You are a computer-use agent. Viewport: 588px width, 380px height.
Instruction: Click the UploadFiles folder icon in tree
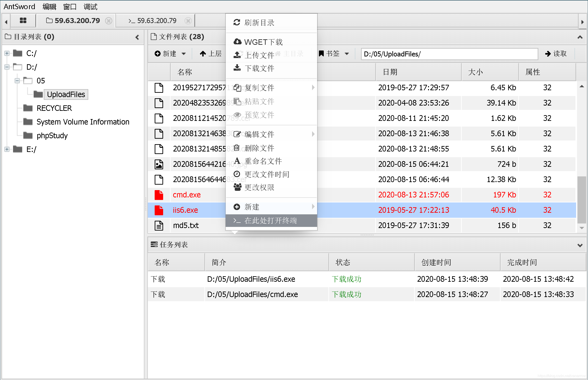[38, 94]
